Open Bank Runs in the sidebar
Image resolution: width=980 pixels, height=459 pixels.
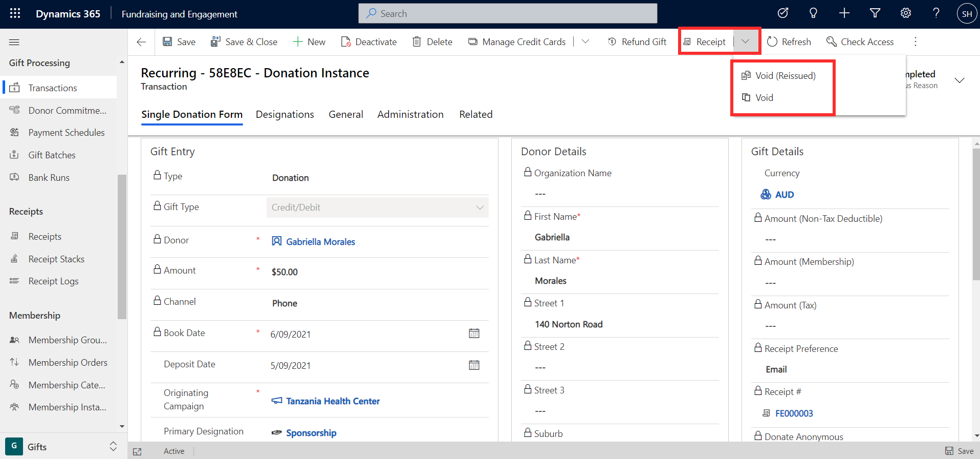click(x=59, y=178)
